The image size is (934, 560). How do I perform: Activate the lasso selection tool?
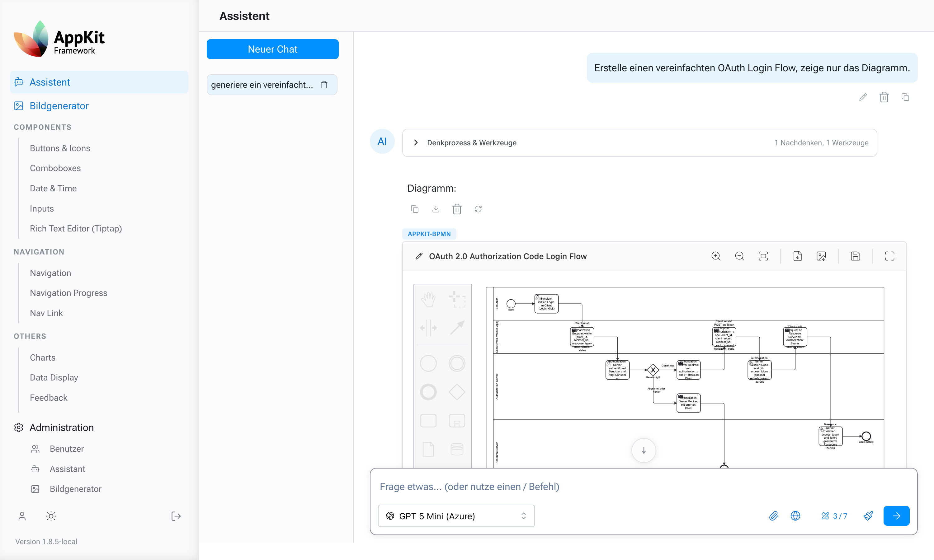pos(457,299)
